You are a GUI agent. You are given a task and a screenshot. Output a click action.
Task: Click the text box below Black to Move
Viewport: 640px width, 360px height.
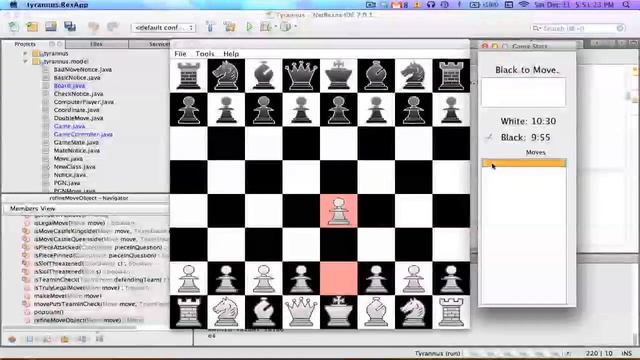[x=524, y=93]
